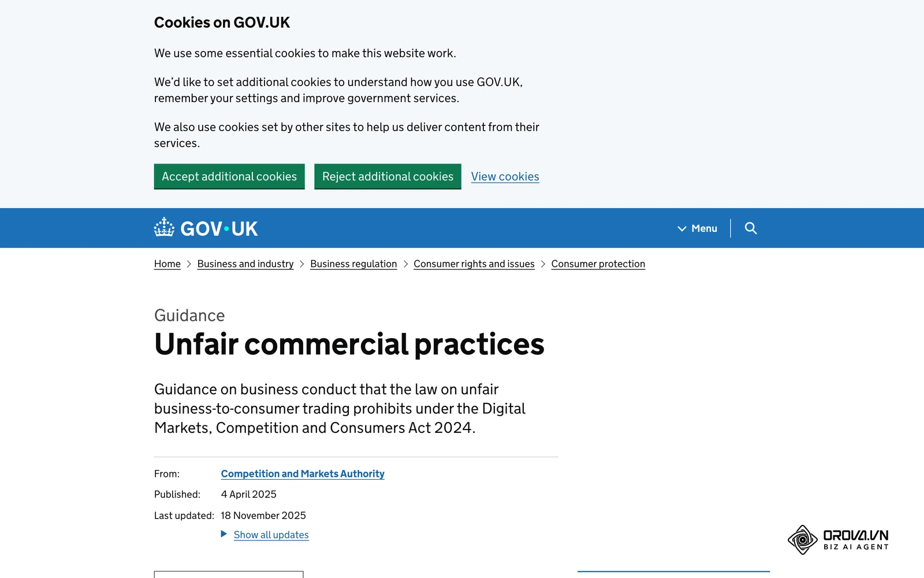Click the GOV.UK crown logo
This screenshot has width=924, height=578.
coord(164,228)
